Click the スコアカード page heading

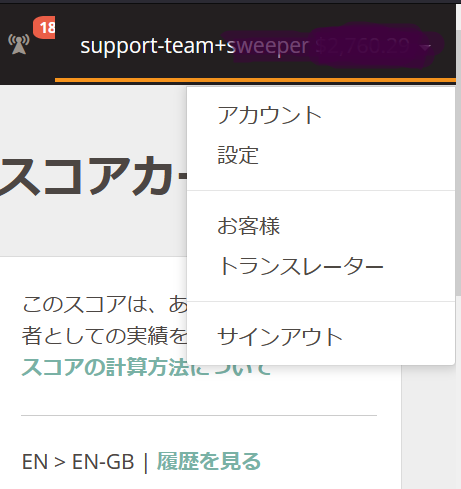(x=93, y=176)
